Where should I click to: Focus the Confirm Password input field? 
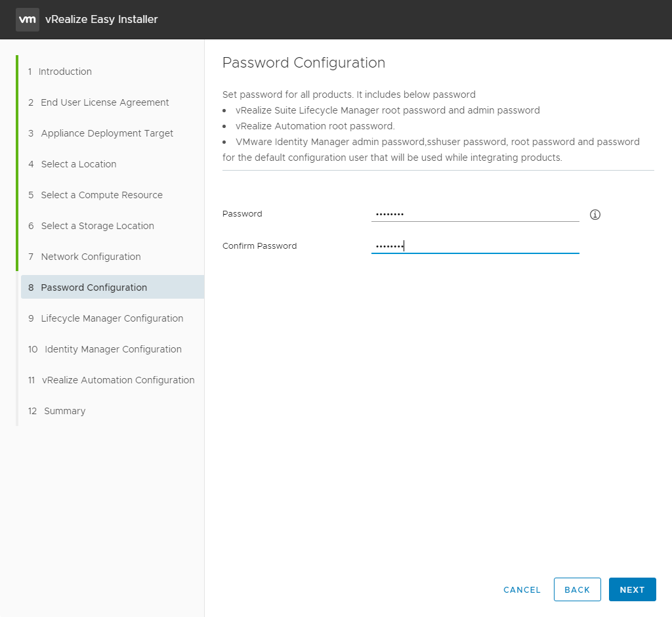475,245
